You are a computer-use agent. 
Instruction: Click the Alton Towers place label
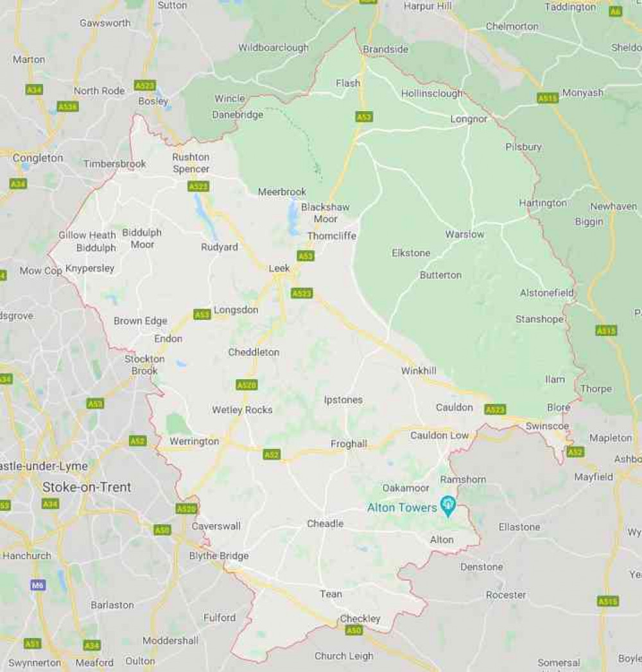coord(402,508)
